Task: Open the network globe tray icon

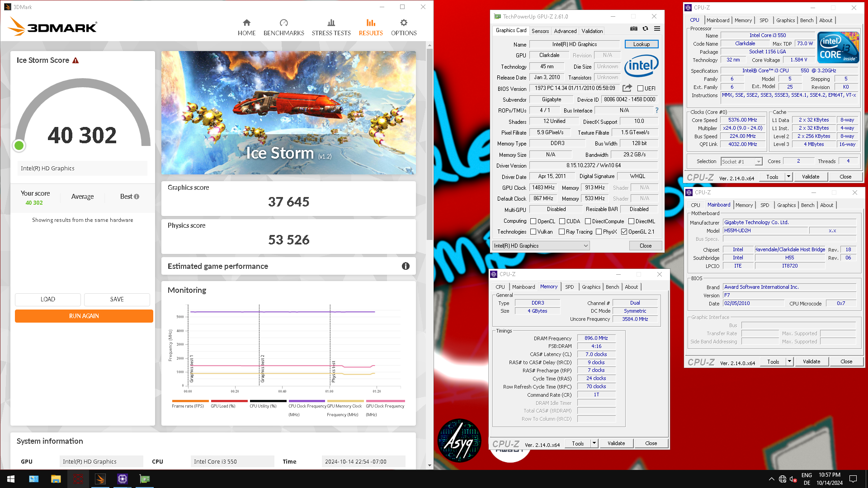Action: tap(783, 479)
